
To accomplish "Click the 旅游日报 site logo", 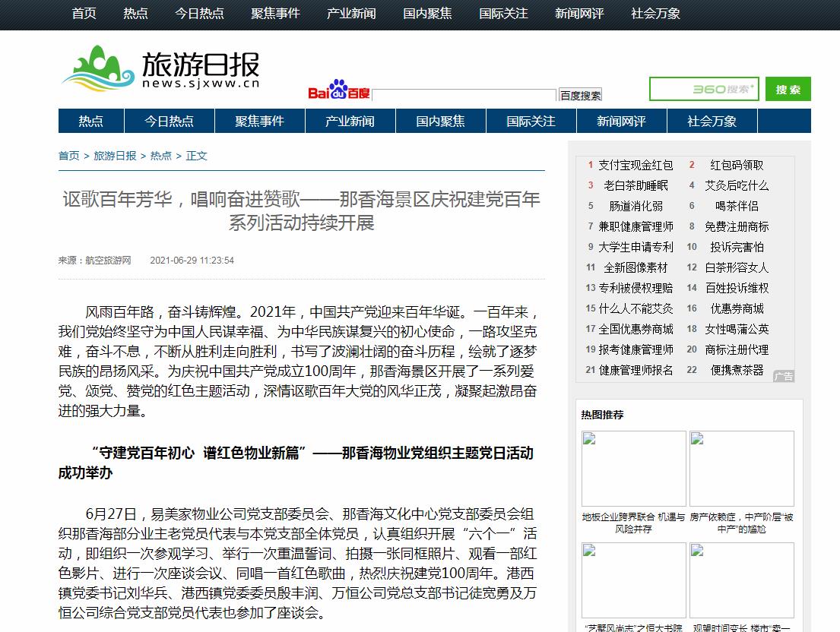I will pos(161,68).
